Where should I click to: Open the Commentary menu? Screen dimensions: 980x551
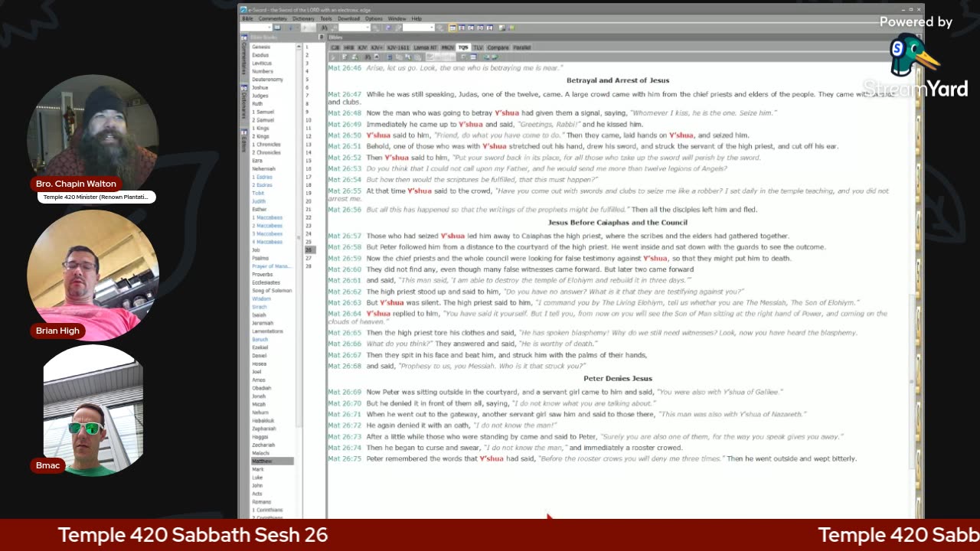[x=273, y=18]
